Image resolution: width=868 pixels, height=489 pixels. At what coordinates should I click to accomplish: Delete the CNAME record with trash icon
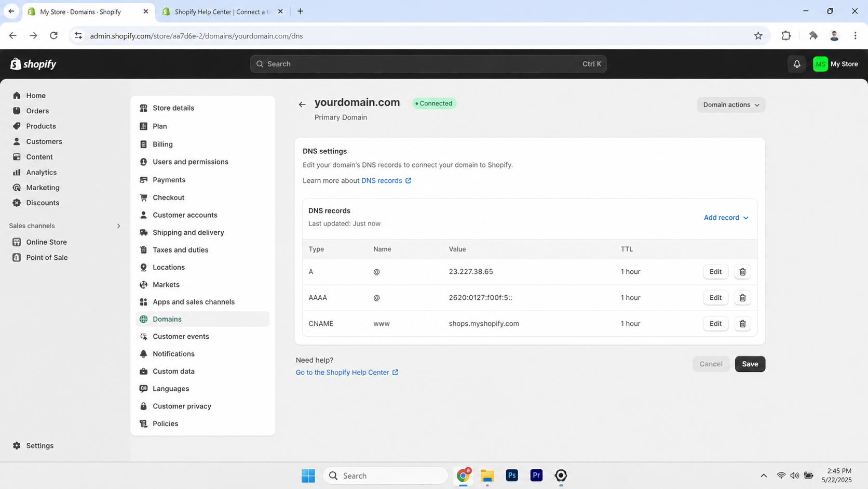pos(742,324)
